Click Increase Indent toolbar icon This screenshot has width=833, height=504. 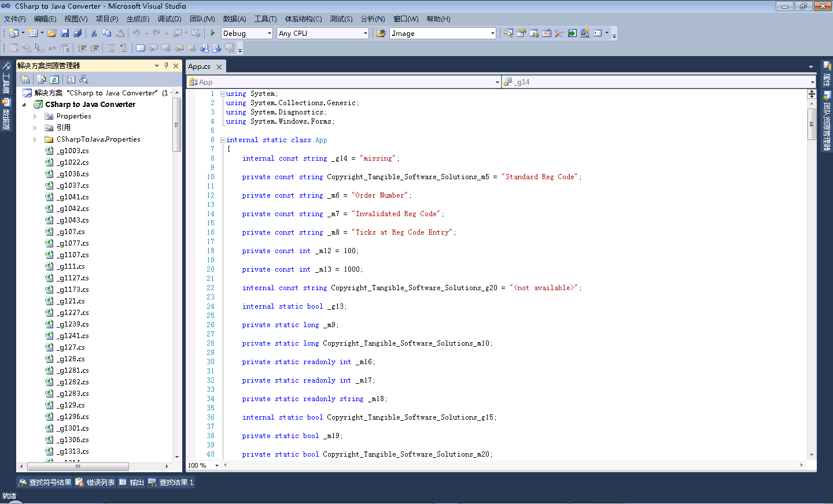[94, 48]
